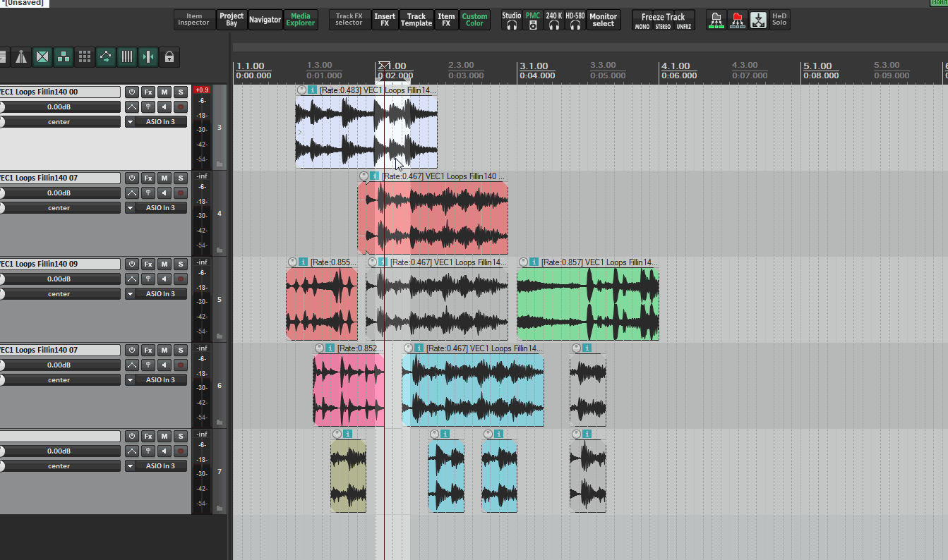
Task: Click the move envelope points with items icon
Action: pos(106,57)
